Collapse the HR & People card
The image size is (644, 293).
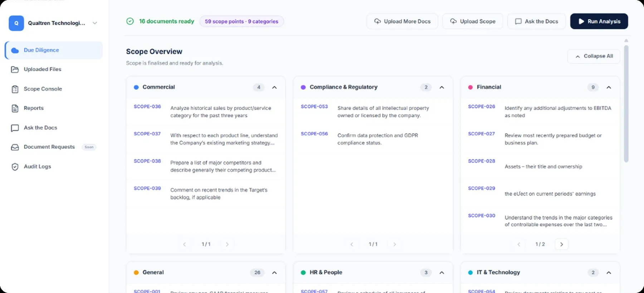pyautogui.click(x=442, y=273)
